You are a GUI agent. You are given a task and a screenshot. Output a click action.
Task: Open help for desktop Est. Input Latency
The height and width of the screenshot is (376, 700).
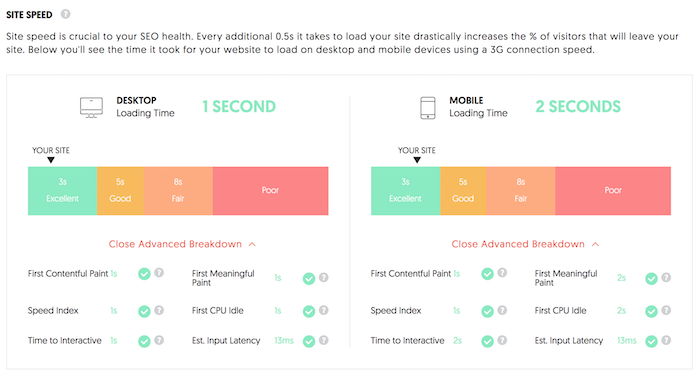(324, 340)
